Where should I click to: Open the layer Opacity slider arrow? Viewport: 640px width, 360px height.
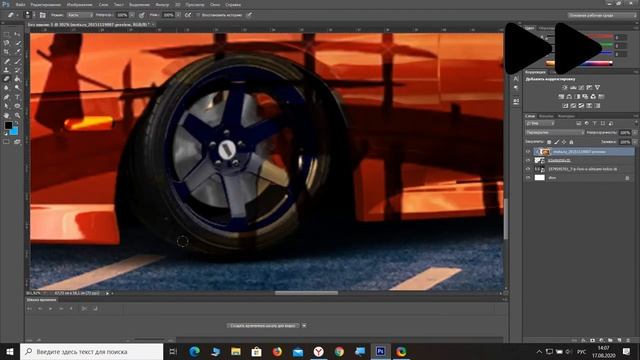(634, 133)
